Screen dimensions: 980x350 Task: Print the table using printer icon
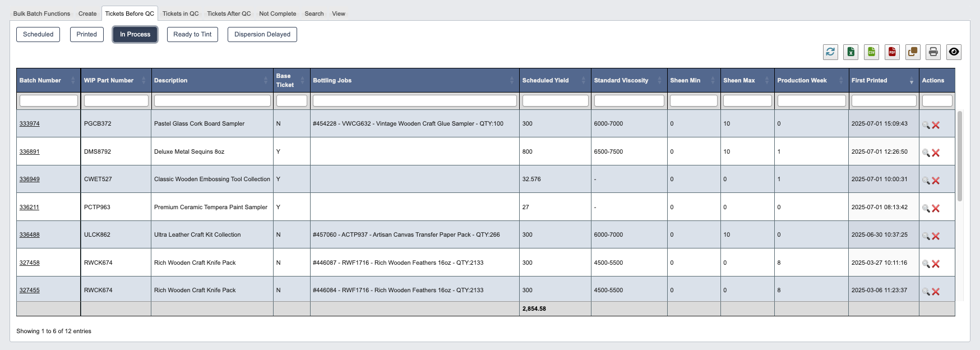pyautogui.click(x=933, y=52)
